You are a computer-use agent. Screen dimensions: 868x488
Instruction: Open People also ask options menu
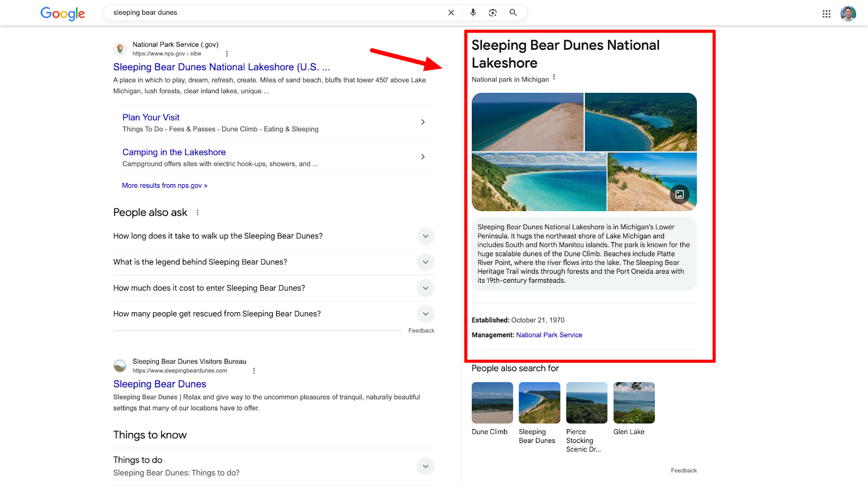coord(197,213)
